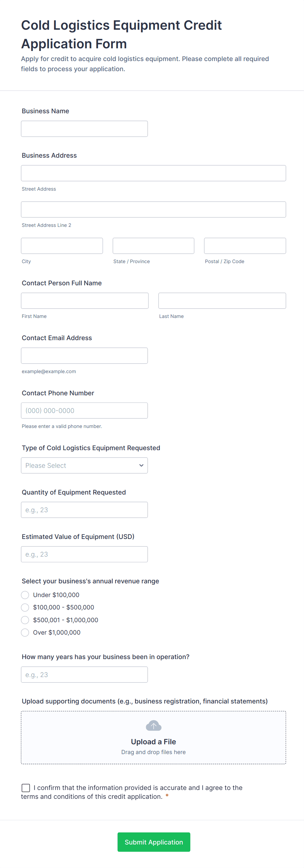
Task: Focus the Contact Email Address field
Action: (84, 355)
